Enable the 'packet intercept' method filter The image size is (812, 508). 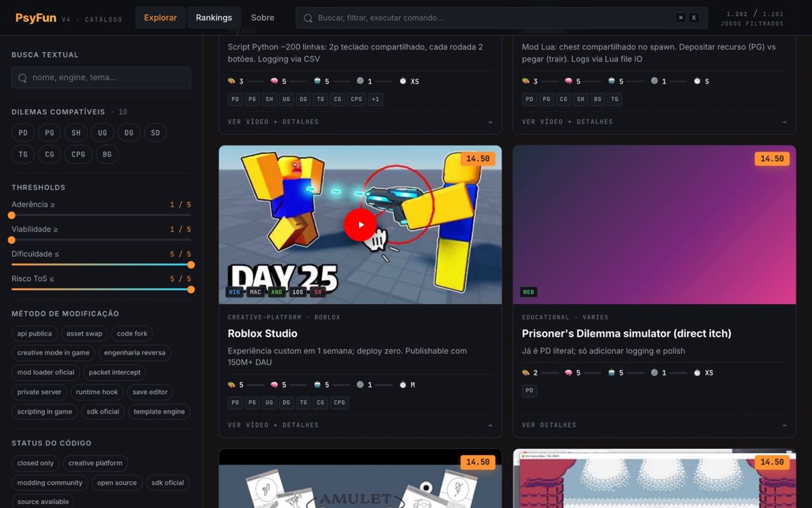tap(114, 373)
